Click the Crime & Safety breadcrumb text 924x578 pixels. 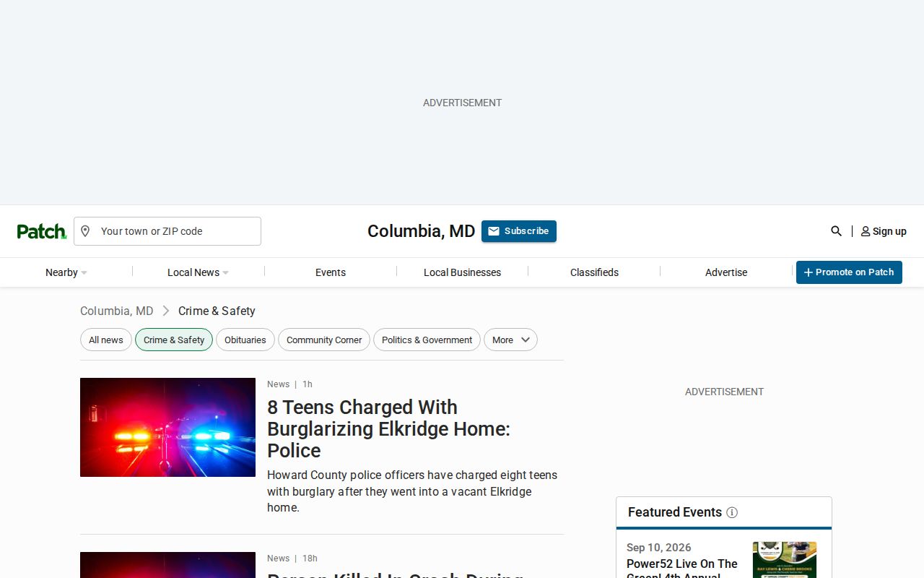[x=217, y=311]
